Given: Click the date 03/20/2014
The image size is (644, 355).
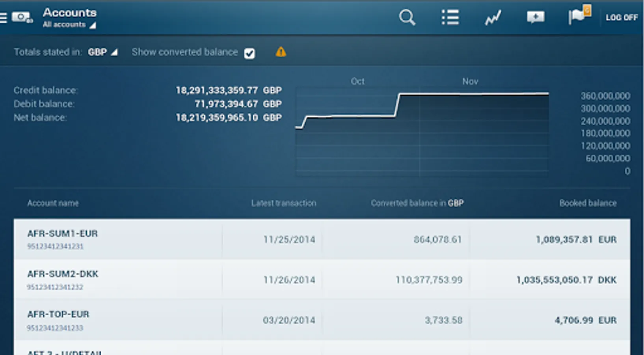Looking at the screenshot, I should (289, 320).
